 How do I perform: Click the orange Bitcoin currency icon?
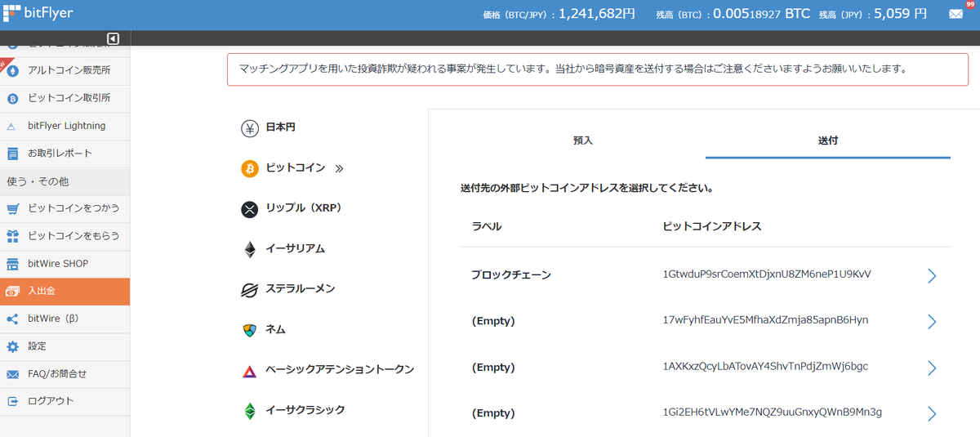[250, 168]
